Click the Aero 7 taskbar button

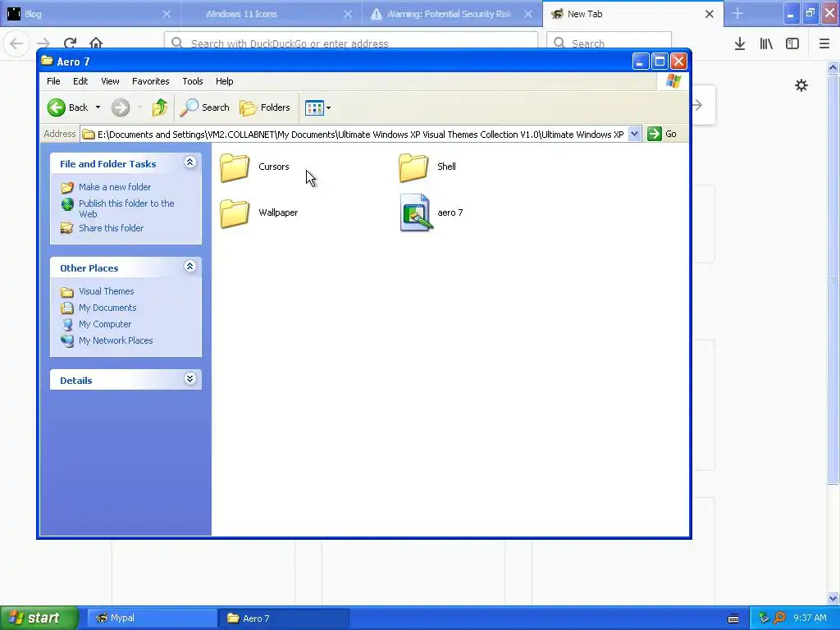284,619
